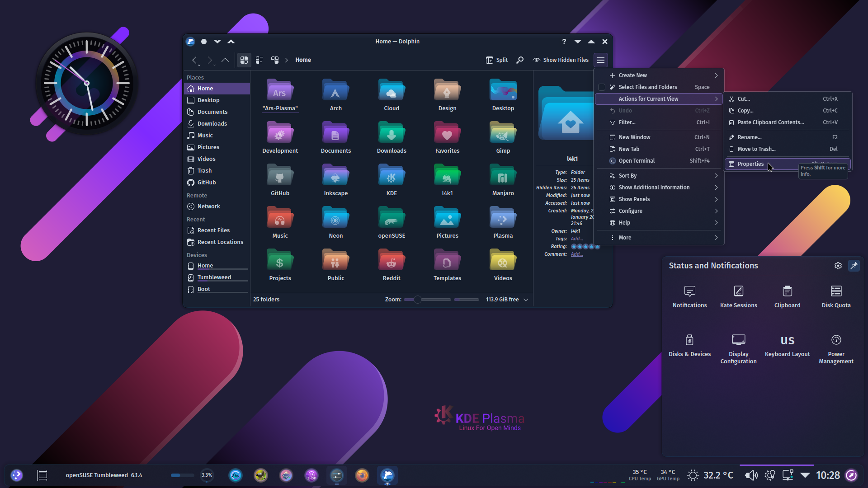
Task: Open the free space dropdown arrow
Action: tap(526, 300)
